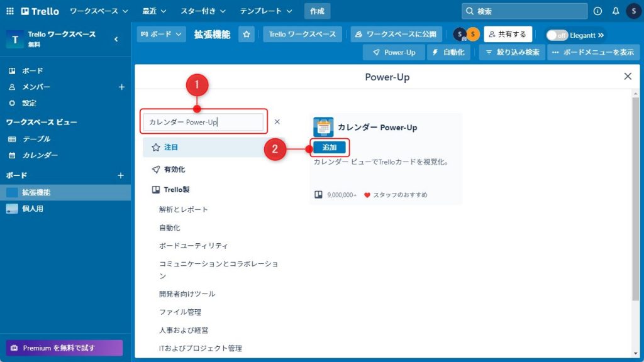This screenshot has height=362, width=644.
Task: Open the dark S member avatar on board
Action: point(460,35)
